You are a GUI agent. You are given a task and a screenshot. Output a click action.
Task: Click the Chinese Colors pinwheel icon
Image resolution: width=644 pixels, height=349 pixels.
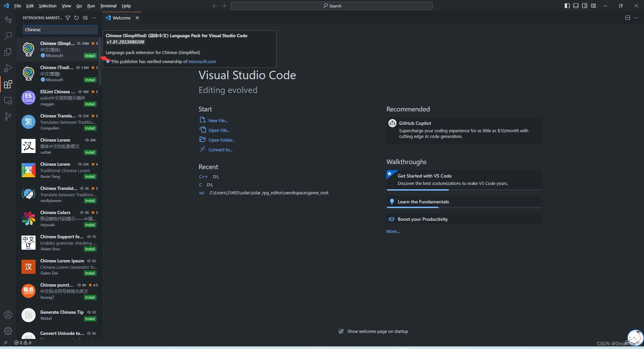[29, 218]
